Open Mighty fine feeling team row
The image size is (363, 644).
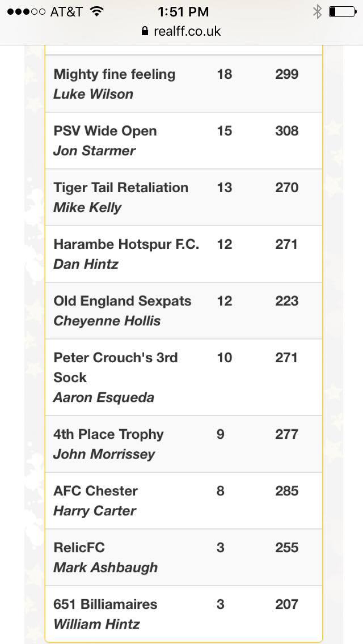pos(183,84)
